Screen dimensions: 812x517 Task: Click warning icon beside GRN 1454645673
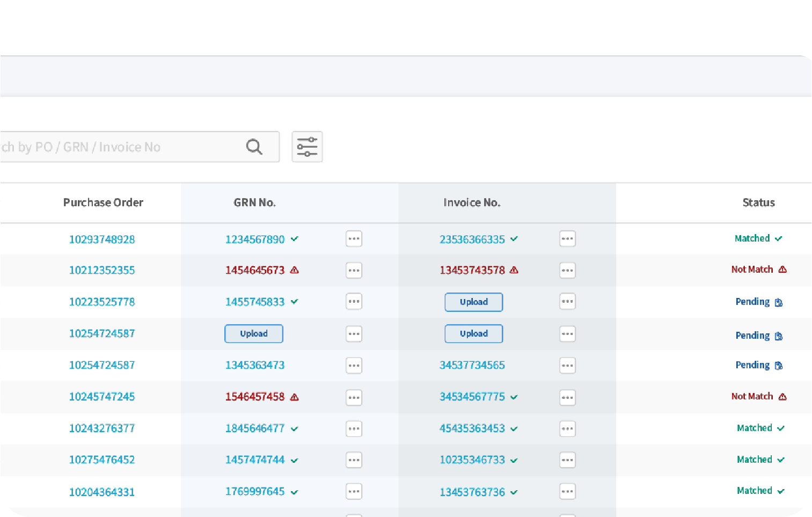[x=294, y=270]
